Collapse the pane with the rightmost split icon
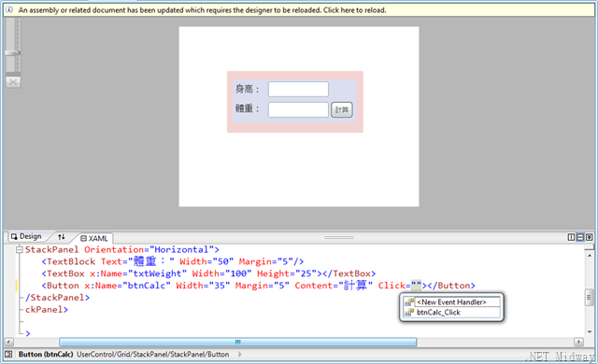 click(x=590, y=237)
